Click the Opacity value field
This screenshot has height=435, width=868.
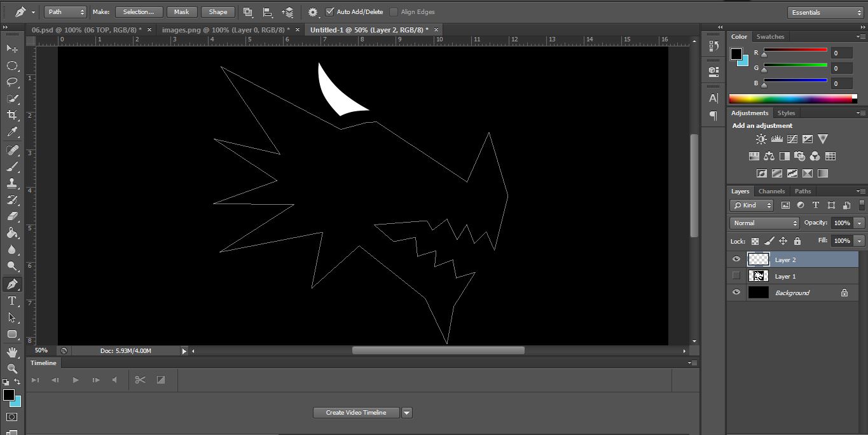[x=841, y=223]
